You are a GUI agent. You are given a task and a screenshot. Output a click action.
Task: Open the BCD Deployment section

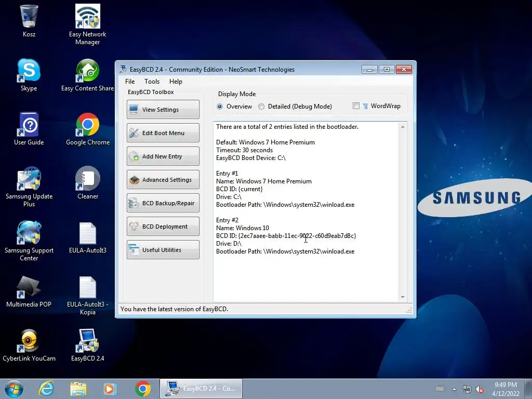(163, 227)
